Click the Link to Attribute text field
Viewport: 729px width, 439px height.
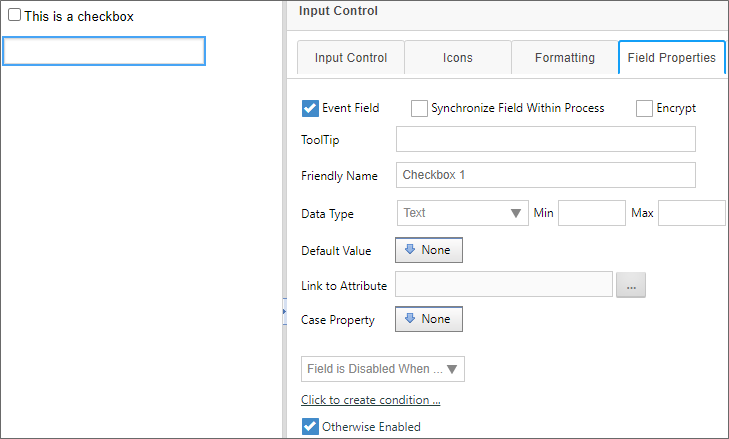pyautogui.click(x=503, y=285)
